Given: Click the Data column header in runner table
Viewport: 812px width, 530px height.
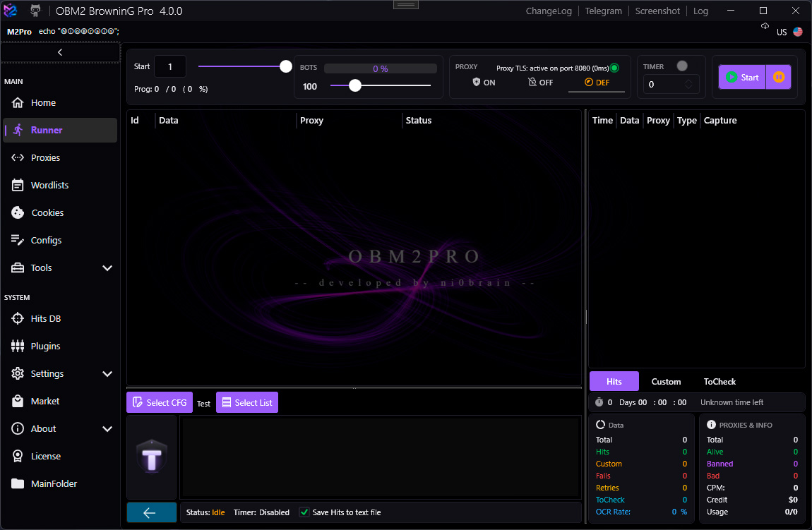Looking at the screenshot, I should (168, 120).
